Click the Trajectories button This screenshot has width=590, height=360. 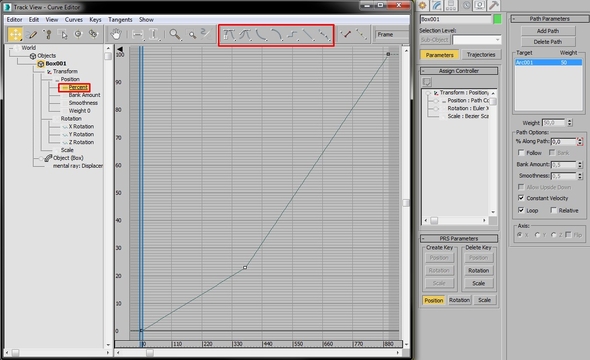481,55
